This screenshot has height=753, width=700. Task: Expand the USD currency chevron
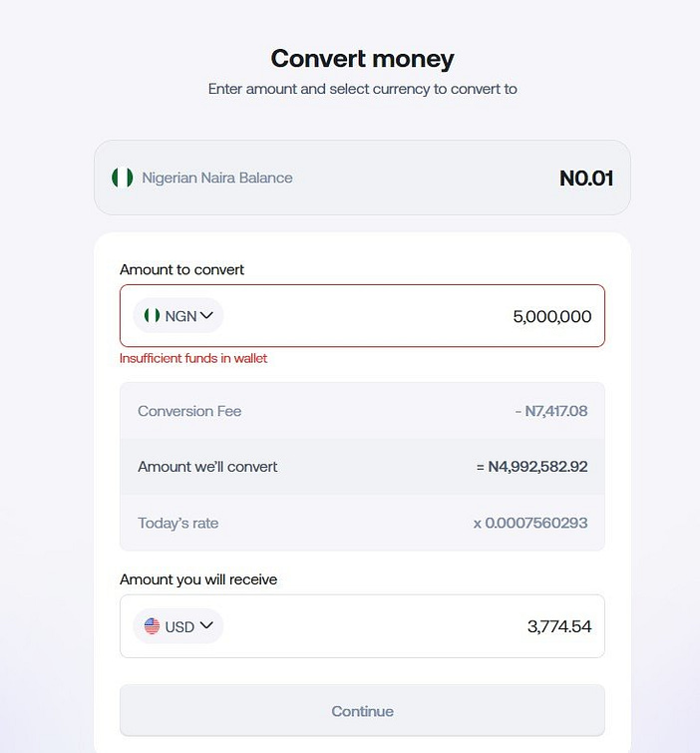[206, 625]
